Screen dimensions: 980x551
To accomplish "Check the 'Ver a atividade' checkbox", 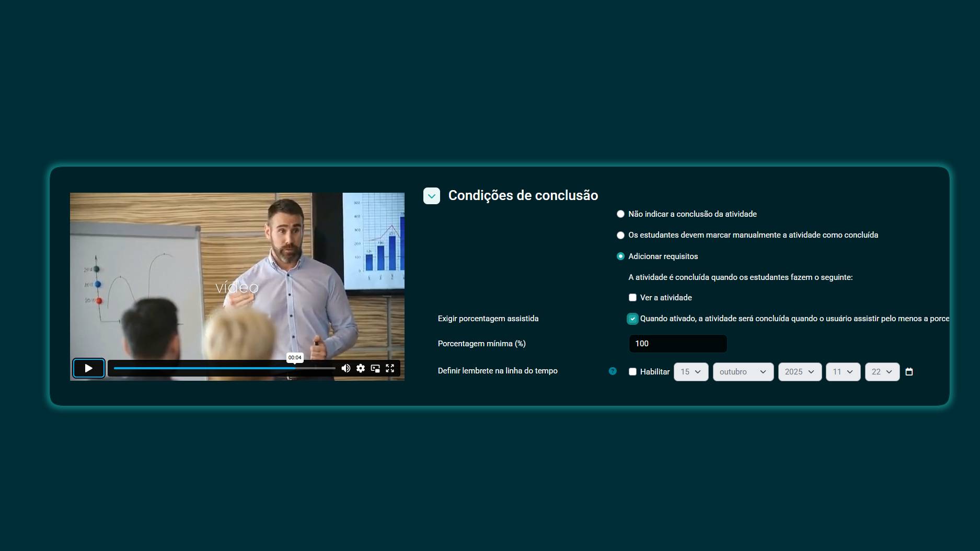I will pyautogui.click(x=632, y=298).
